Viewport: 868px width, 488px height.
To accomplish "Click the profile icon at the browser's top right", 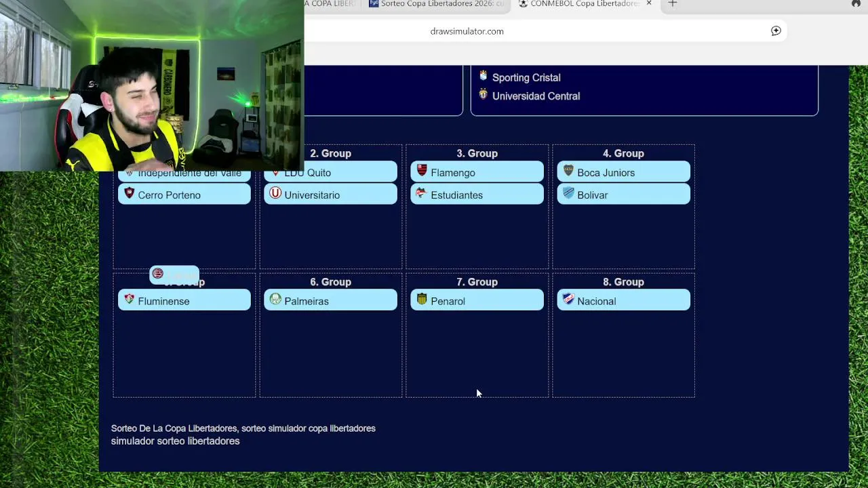I will pyautogui.click(x=856, y=3).
